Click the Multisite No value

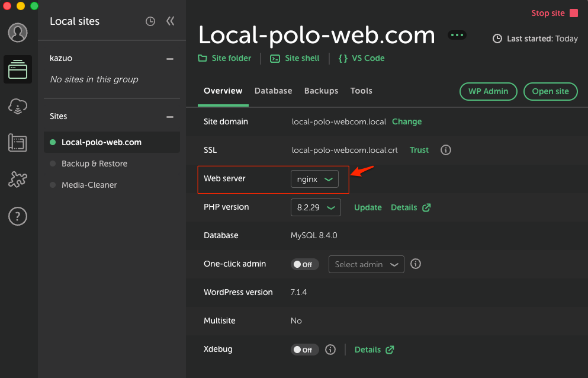click(x=296, y=321)
